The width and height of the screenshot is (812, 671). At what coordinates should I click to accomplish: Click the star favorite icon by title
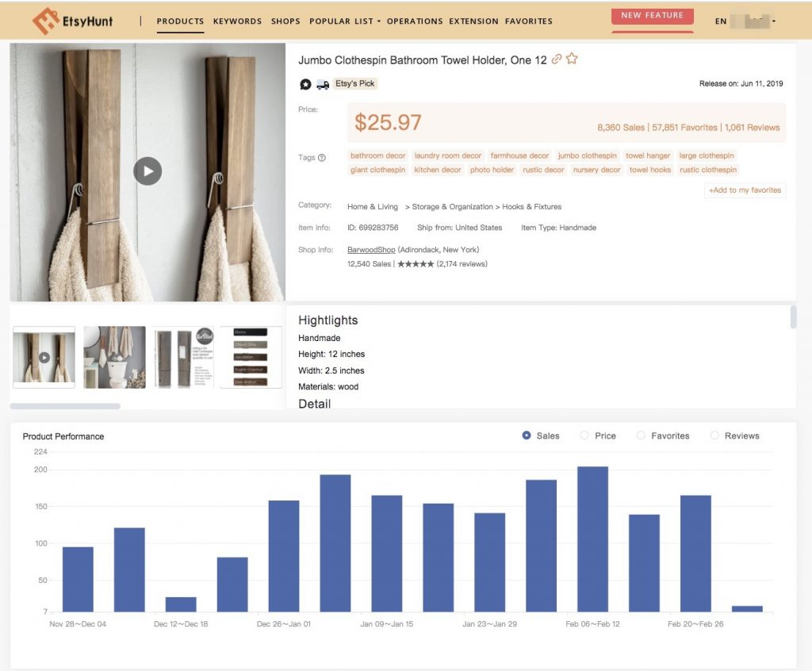pyautogui.click(x=572, y=59)
